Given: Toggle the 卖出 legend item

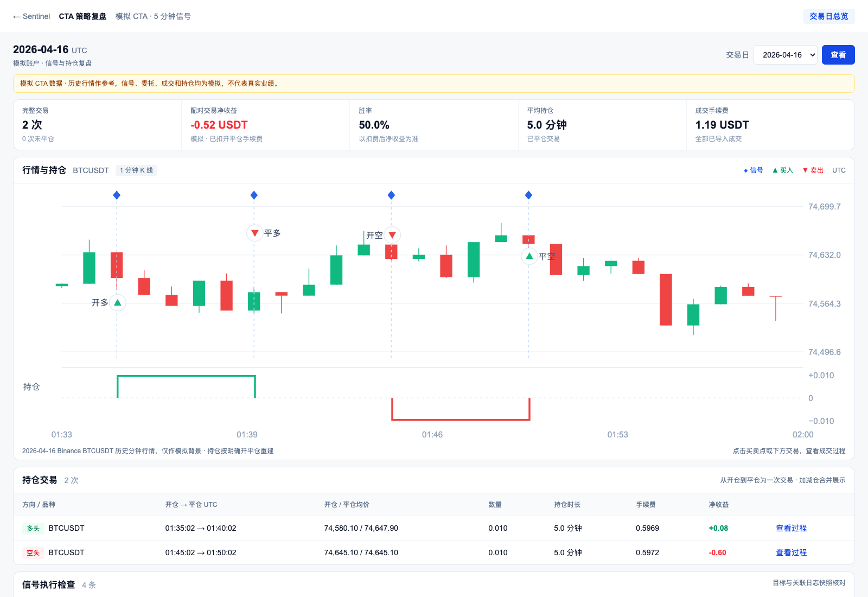Looking at the screenshot, I should point(813,170).
